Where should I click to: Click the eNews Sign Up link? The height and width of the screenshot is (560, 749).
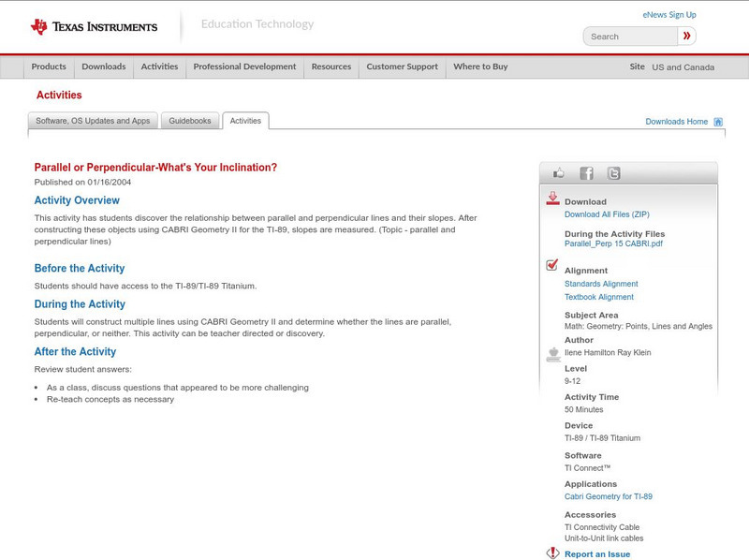click(668, 15)
